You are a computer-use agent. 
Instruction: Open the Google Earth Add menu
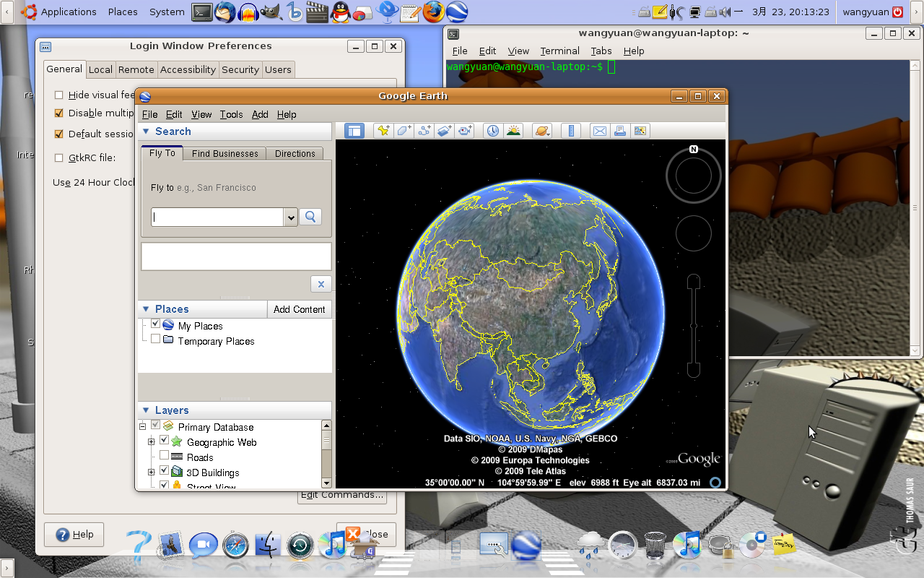click(x=260, y=114)
